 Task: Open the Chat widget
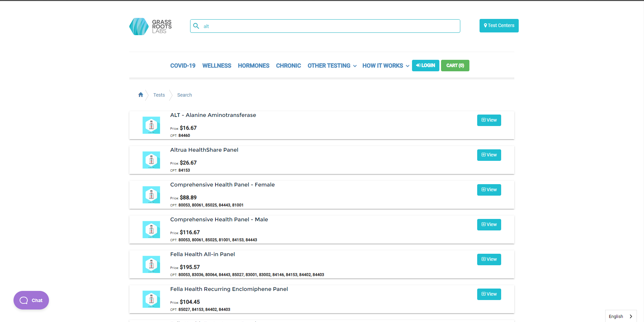pyautogui.click(x=31, y=300)
